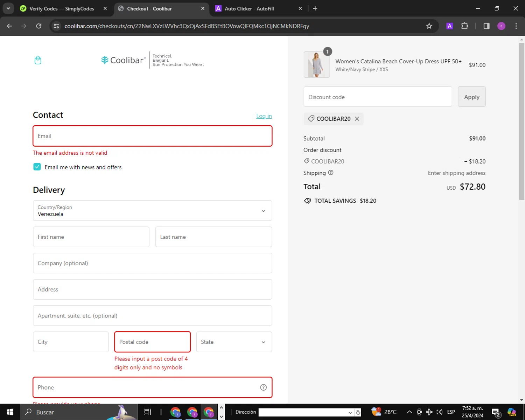
Task: Click the Catalina Beach dress product thumbnail
Action: (x=317, y=64)
